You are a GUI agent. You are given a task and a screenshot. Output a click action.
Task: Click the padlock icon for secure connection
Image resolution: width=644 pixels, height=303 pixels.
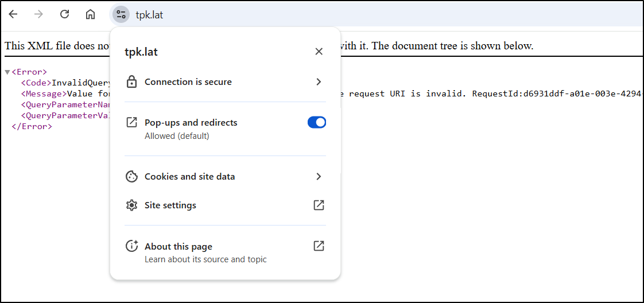(131, 82)
